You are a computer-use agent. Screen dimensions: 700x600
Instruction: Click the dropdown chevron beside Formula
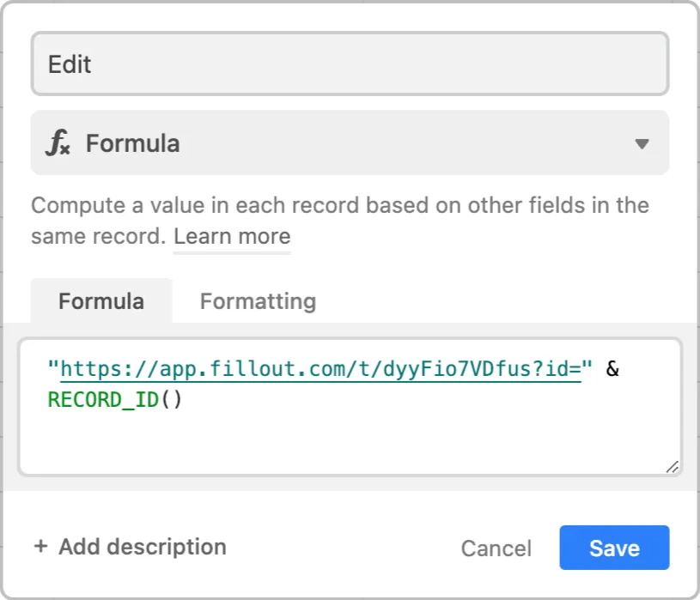[642, 143]
